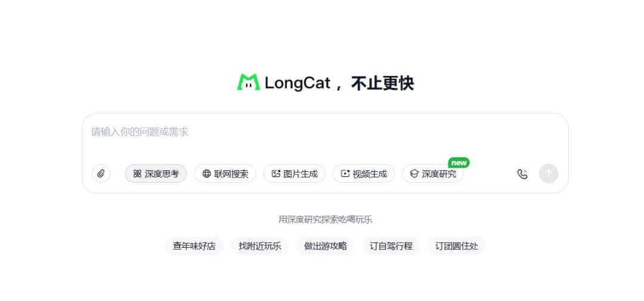
Task: Select the 图片生成 option
Action: [294, 174]
